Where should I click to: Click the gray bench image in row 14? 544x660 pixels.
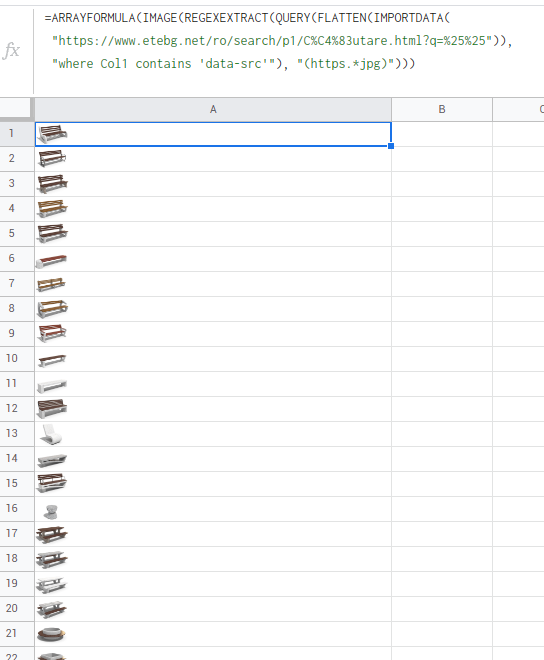click(x=52, y=460)
